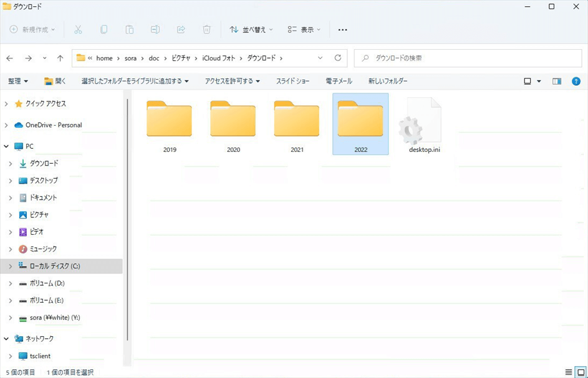Go up one folder level

point(60,58)
